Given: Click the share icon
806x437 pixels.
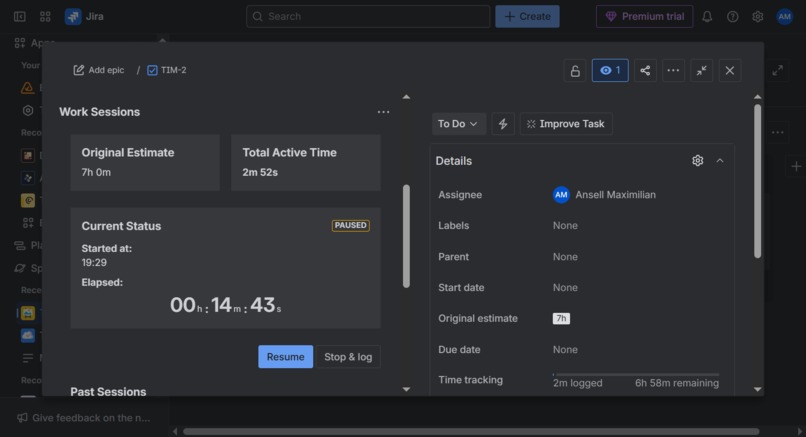Looking at the screenshot, I should point(645,70).
